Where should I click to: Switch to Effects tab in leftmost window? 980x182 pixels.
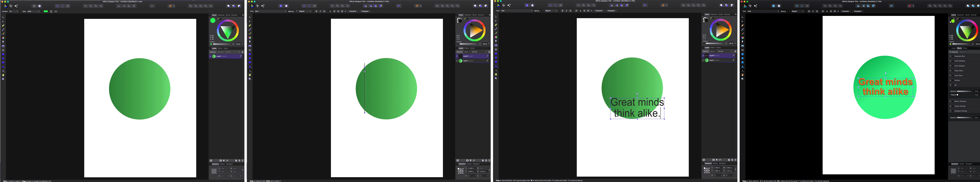(x=220, y=48)
